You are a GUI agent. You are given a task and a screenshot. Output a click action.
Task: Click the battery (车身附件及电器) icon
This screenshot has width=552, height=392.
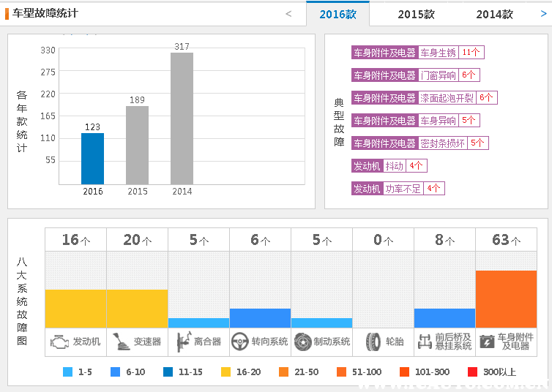pos(487,341)
